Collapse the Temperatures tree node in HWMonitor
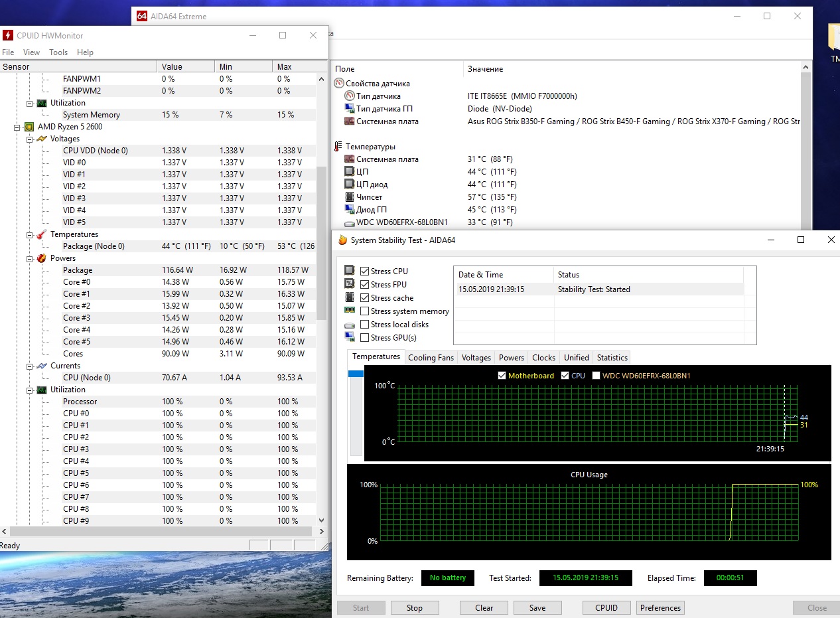 coord(29,234)
